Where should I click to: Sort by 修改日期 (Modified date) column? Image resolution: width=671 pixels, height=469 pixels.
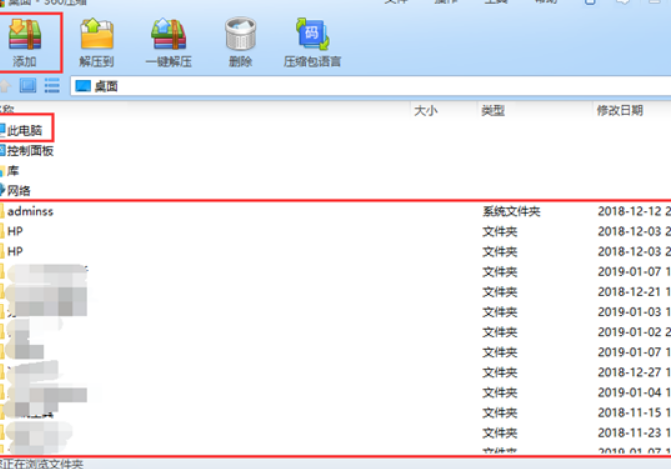(x=620, y=110)
